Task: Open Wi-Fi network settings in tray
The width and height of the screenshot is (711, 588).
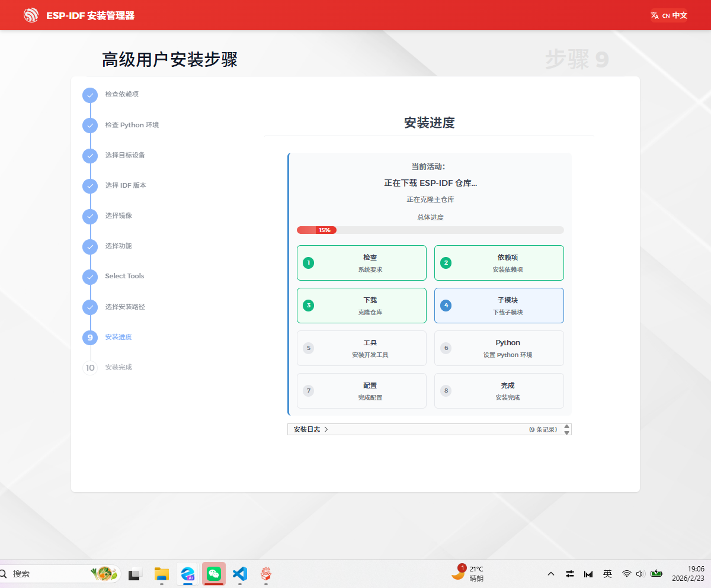Action: coord(626,574)
